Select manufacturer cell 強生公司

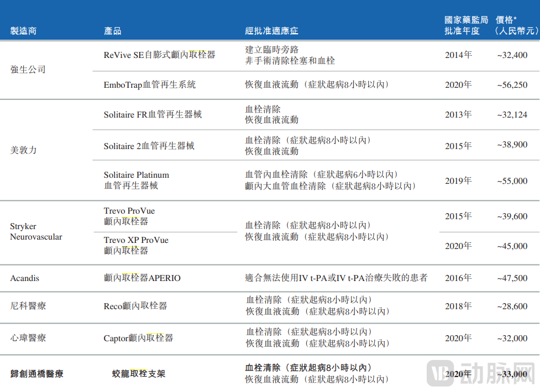[x=28, y=70]
